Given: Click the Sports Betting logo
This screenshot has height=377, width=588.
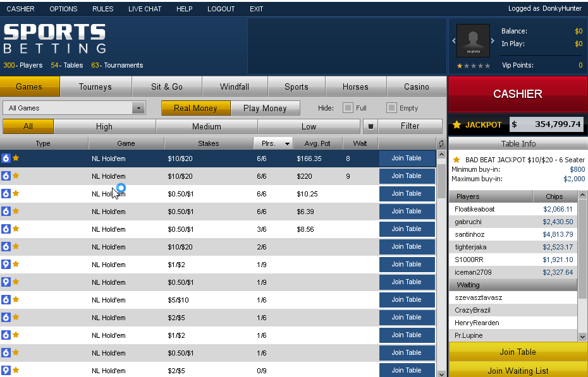Looking at the screenshot, I should click(54, 39).
